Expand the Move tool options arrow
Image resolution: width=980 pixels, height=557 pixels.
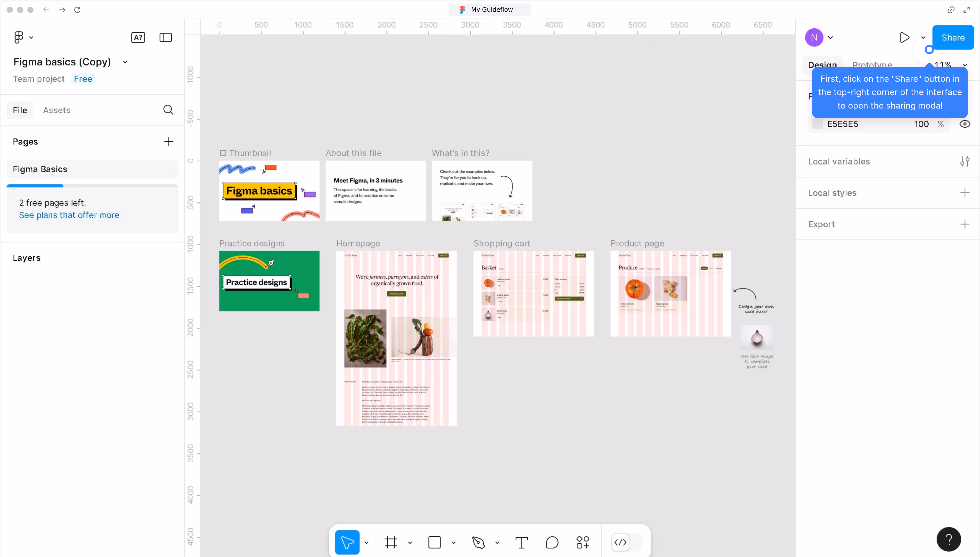(x=366, y=543)
